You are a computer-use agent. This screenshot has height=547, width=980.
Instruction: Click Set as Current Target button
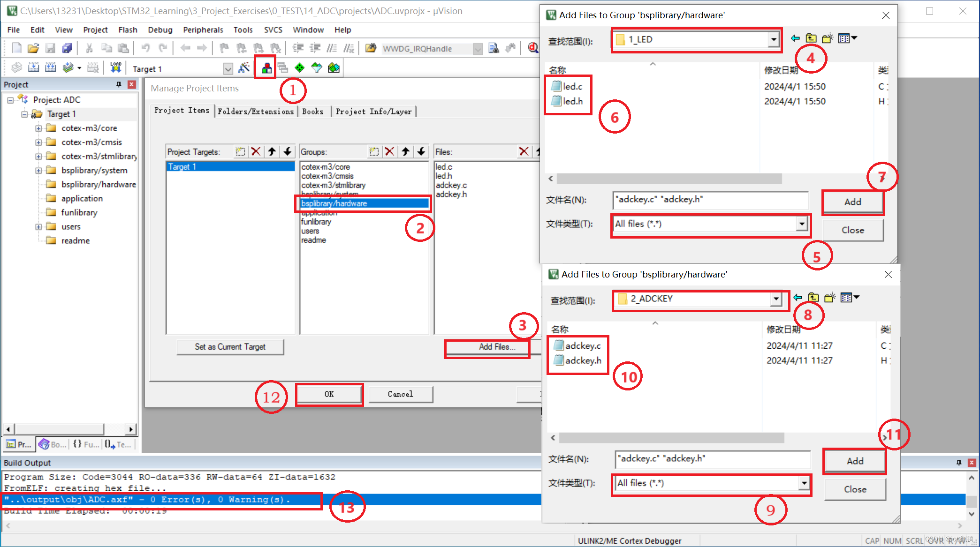pos(230,347)
